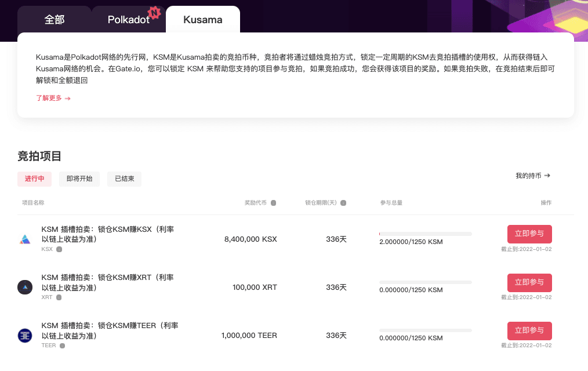Click the 100,000 XRT reward value

pos(255,287)
